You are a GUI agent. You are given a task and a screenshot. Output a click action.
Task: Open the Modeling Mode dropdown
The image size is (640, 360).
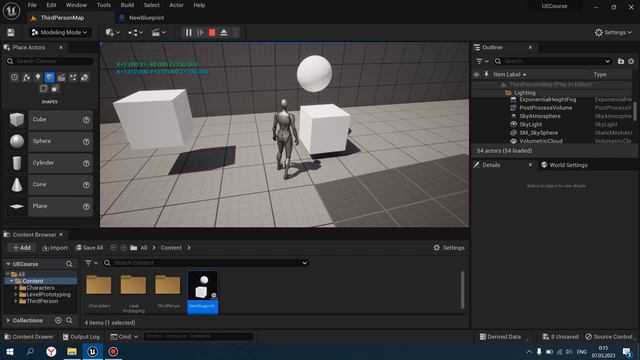click(x=60, y=32)
